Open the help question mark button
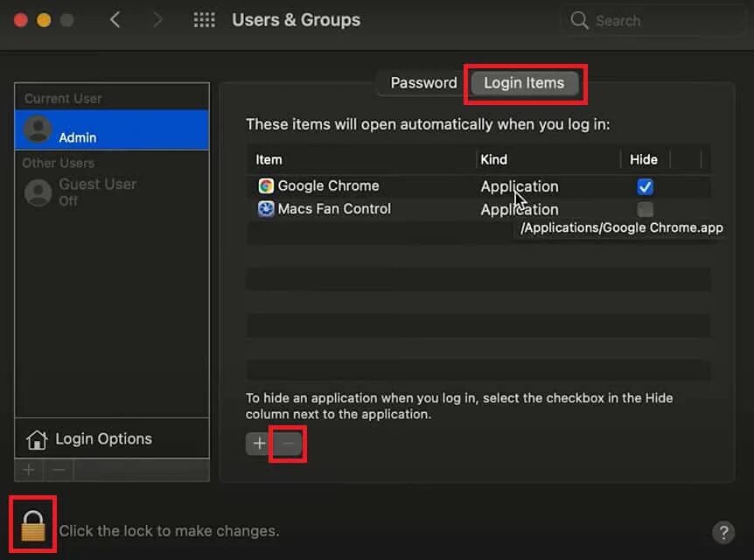754x560 pixels. pyautogui.click(x=723, y=532)
